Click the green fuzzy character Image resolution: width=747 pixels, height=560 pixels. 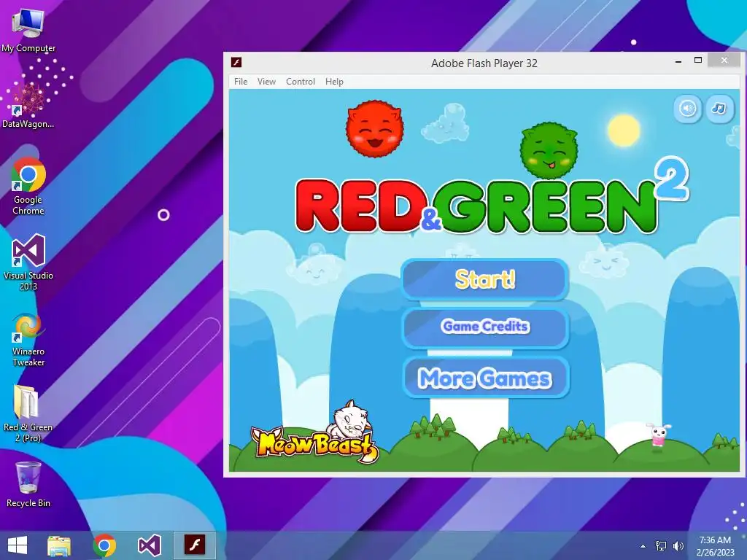pyautogui.click(x=549, y=150)
